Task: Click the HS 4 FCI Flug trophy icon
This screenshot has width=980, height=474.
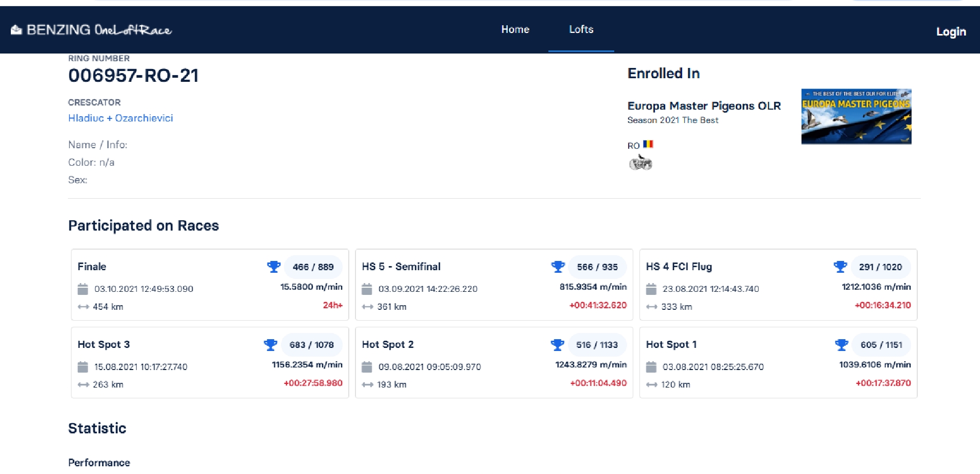Action: click(x=840, y=267)
